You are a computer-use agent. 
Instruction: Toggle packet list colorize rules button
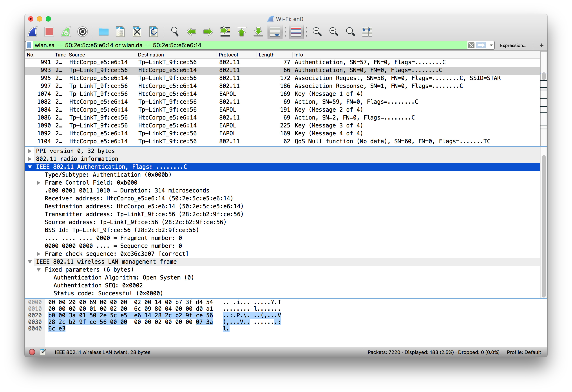click(296, 32)
